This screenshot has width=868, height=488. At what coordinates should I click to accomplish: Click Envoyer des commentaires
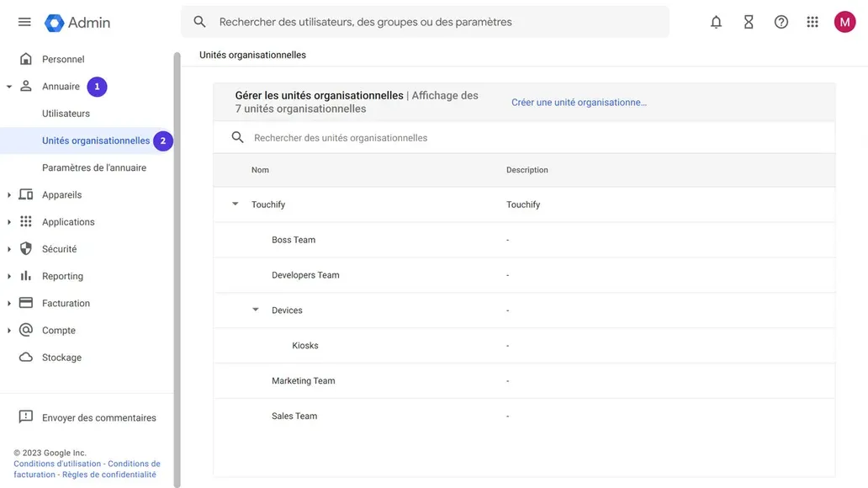(98, 417)
